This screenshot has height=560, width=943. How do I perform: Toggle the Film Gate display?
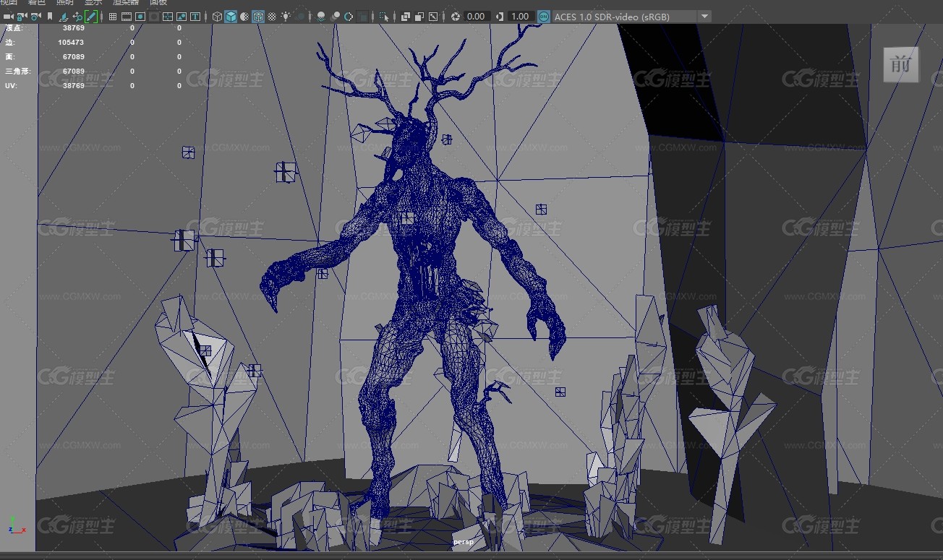click(x=127, y=17)
